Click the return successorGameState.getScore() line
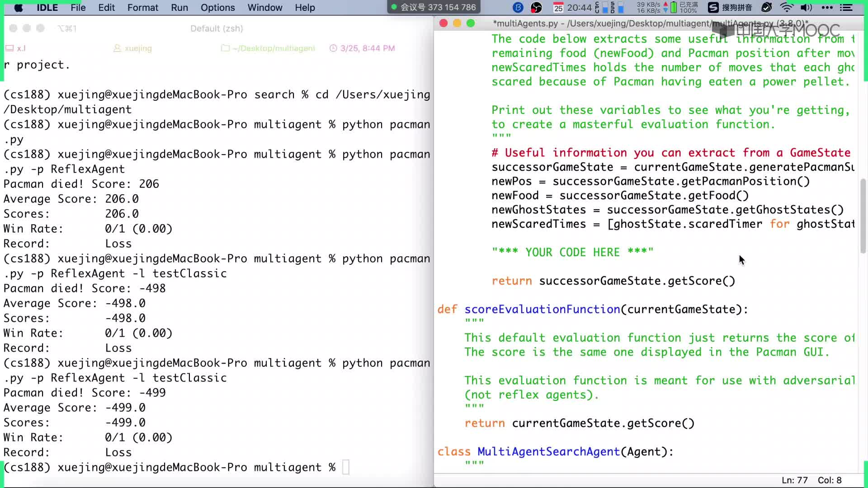868x488 pixels. tap(613, 281)
